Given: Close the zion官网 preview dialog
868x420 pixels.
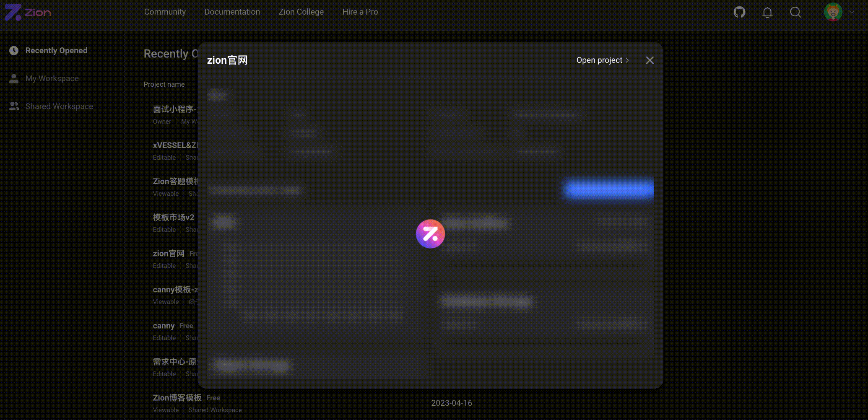Looking at the screenshot, I should click(650, 60).
